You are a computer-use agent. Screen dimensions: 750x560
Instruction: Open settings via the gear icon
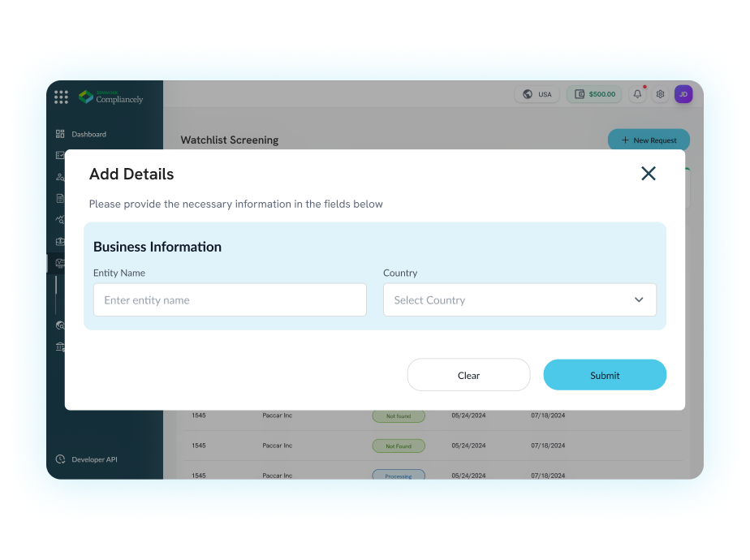point(660,94)
